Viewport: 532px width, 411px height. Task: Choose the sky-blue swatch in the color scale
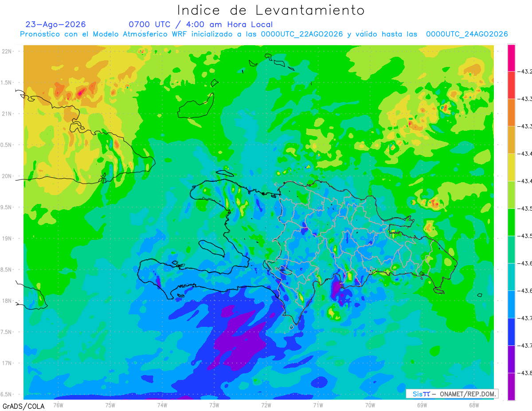(x=511, y=304)
